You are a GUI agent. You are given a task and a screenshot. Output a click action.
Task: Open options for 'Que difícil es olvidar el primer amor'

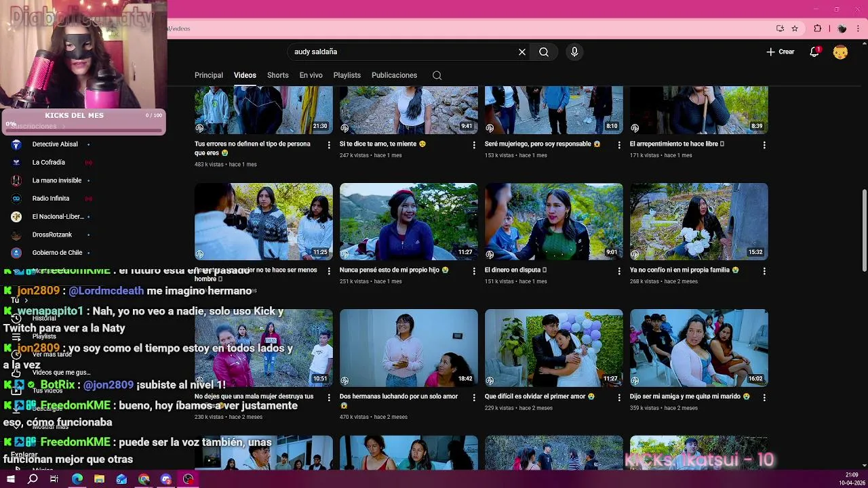pyautogui.click(x=619, y=398)
